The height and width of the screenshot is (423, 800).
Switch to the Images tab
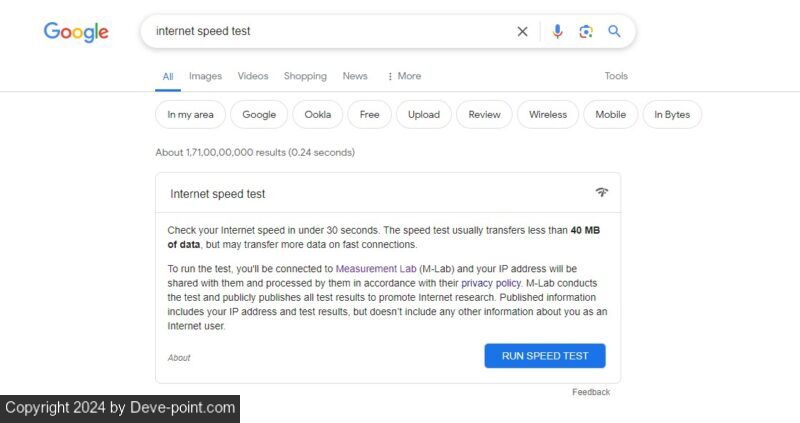205,76
